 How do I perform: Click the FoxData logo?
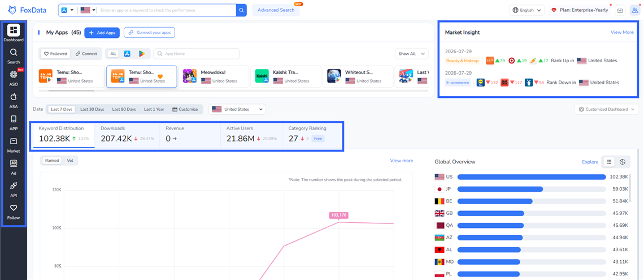point(27,10)
